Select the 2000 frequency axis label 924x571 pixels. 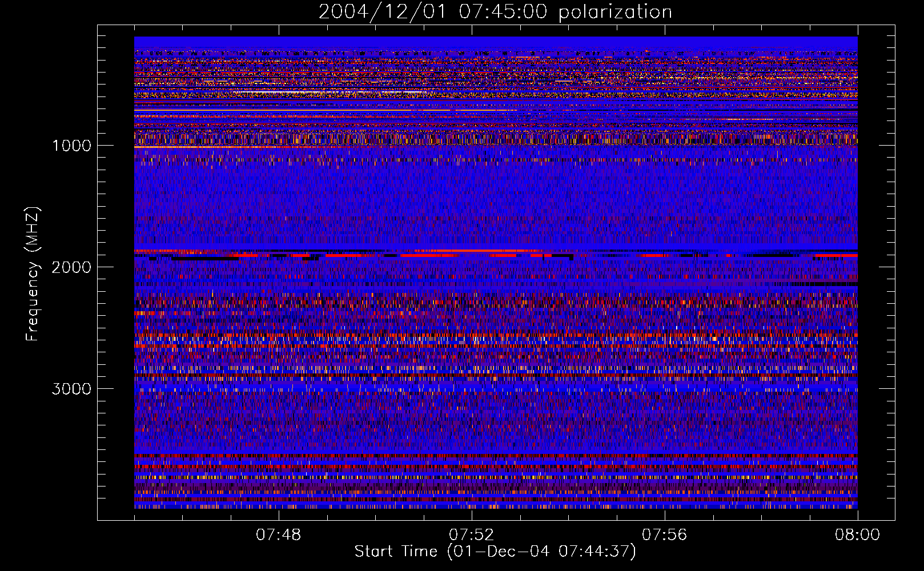pyautogui.click(x=71, y=267)
